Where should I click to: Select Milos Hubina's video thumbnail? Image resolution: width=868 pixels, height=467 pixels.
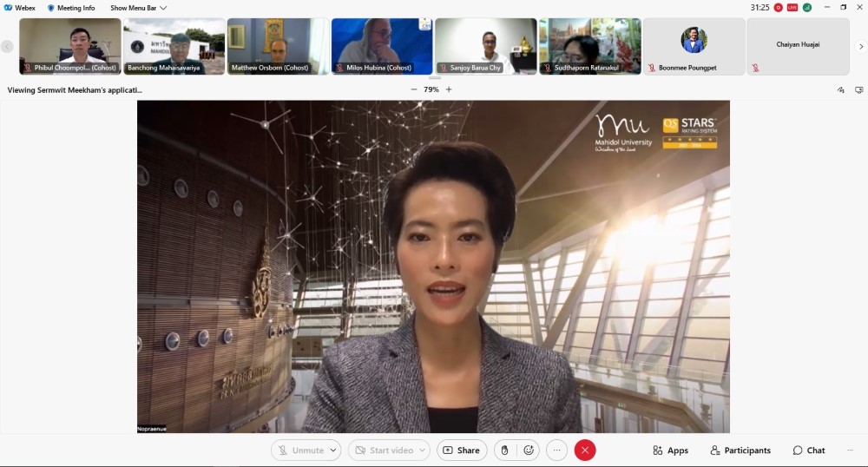tap(381, 45)
